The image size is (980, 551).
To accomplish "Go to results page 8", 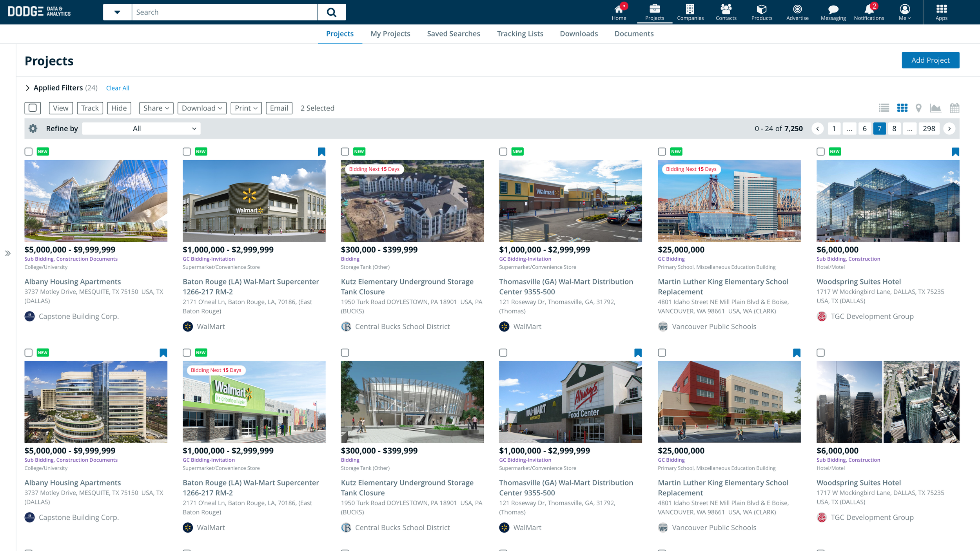I will 894,129.
